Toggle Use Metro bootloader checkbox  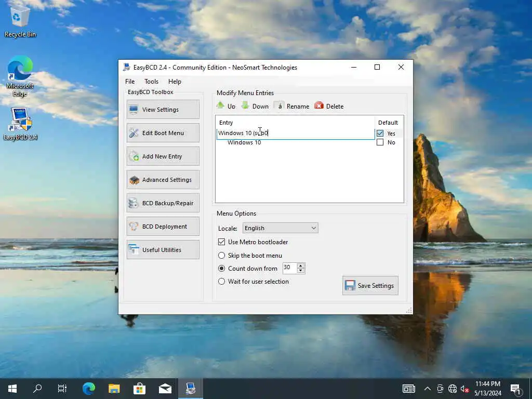tap(221, 242)
